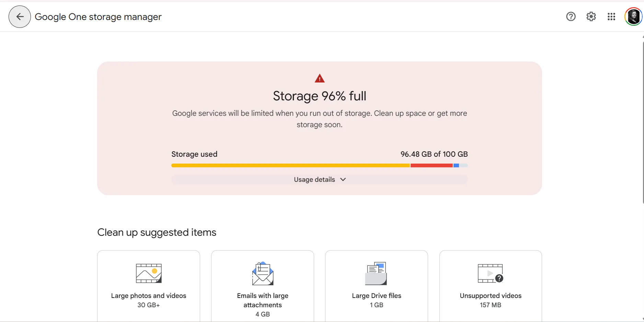Click the Large Drive files icon
Screen dimensions: 644x322
click(376, 274)
